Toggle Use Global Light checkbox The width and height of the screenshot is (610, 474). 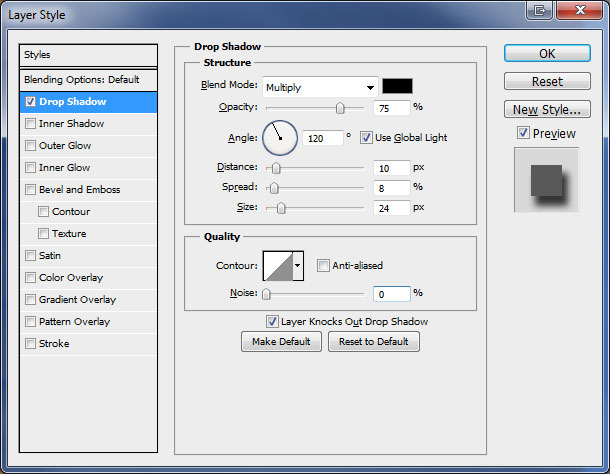pyautogui.click(x=366, y=137)
